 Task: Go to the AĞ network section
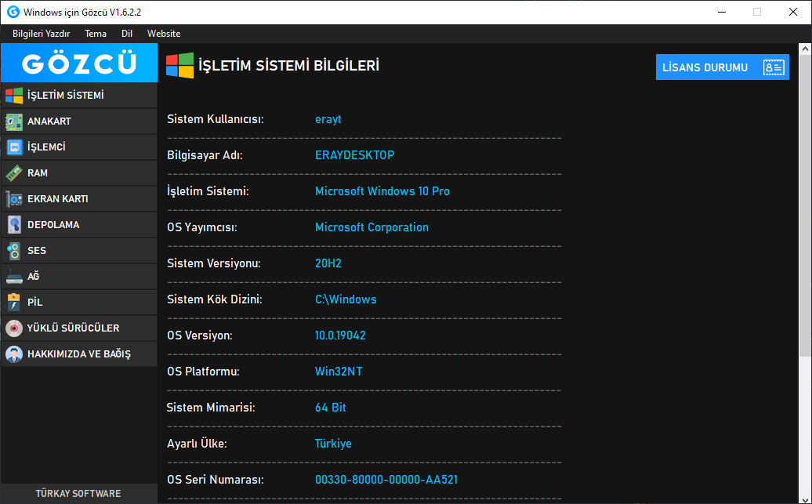pyautogui.click(x=79, y=277)
